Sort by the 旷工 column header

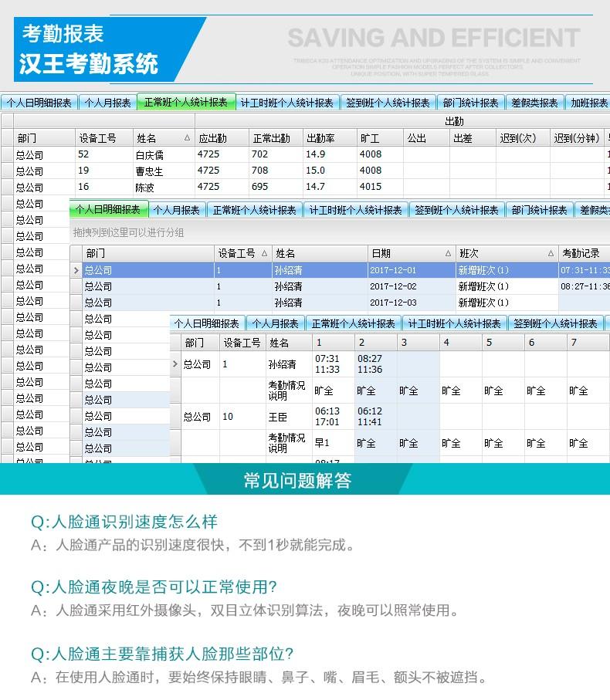tap(371, 138)
